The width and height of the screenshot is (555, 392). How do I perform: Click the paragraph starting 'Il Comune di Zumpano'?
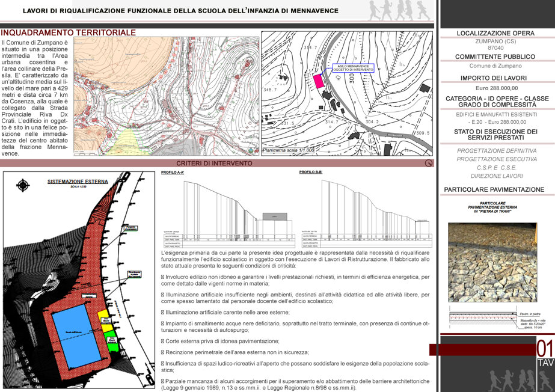point(34,98)
